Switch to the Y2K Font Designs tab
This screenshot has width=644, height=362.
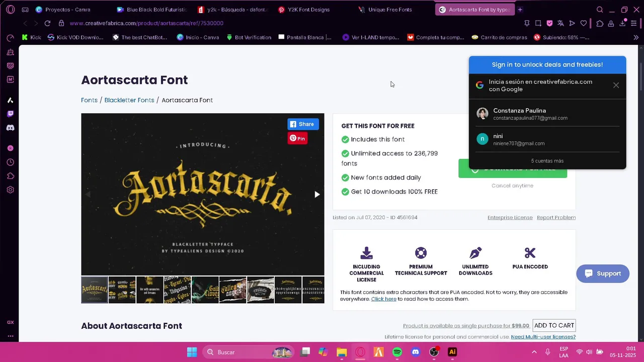313,10
